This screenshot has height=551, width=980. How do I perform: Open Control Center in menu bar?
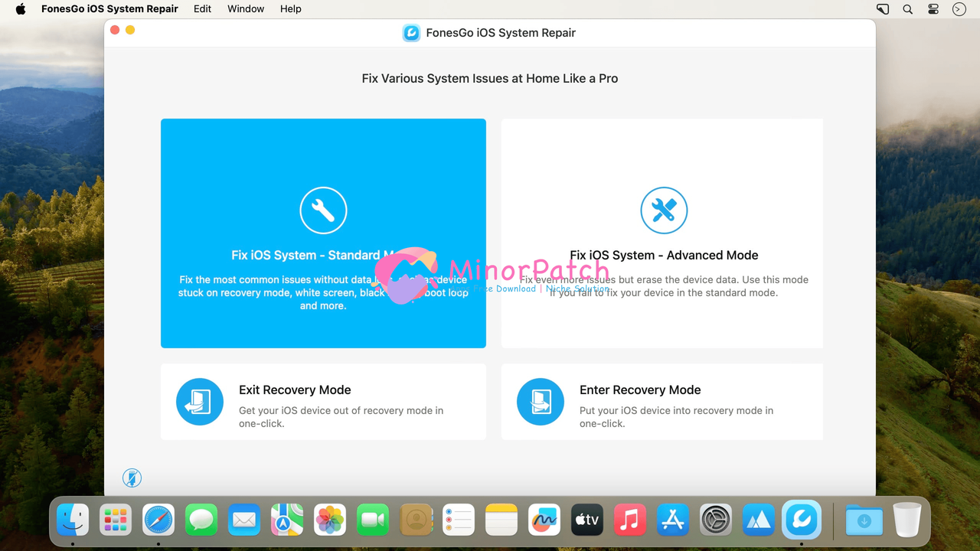click(933, 9)
